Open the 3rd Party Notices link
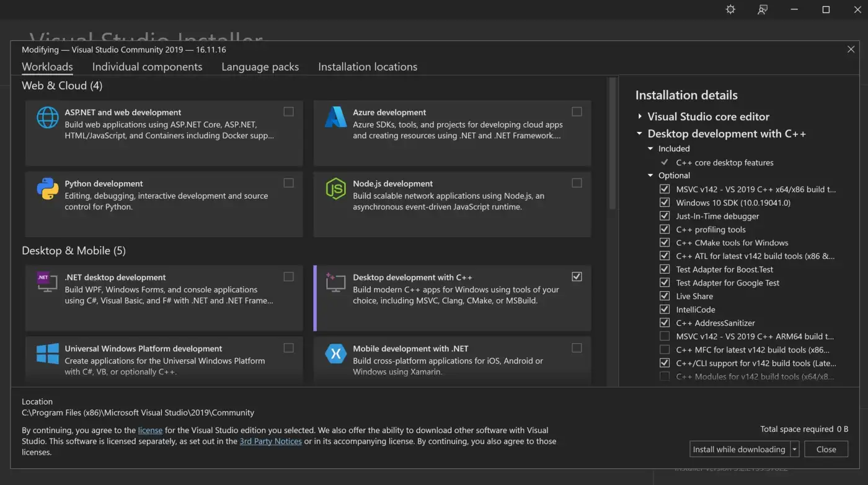The image size is (868, 485). 270,441
